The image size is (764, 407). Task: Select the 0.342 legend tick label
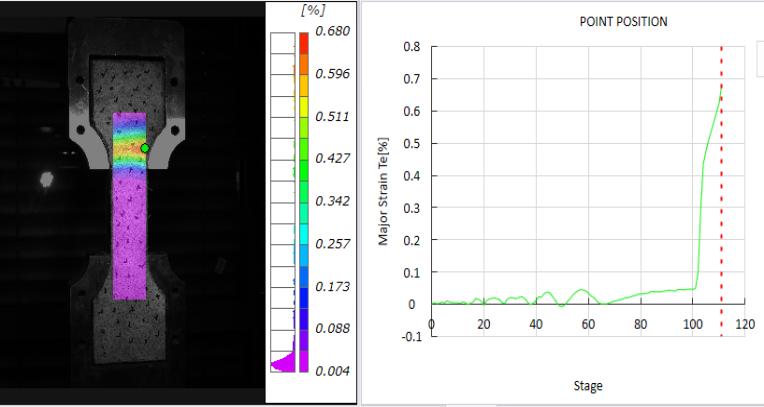click(332, 201)
